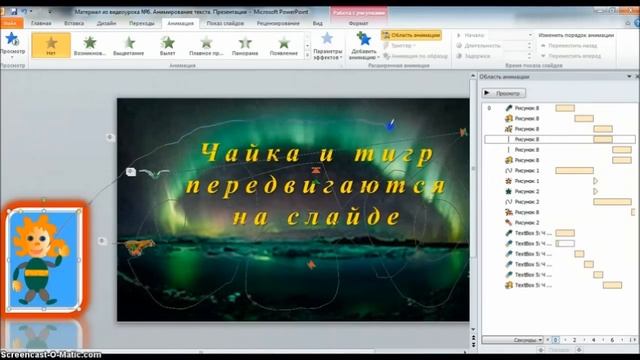Click the timeline scroll-left arrow

click(548, 340)
